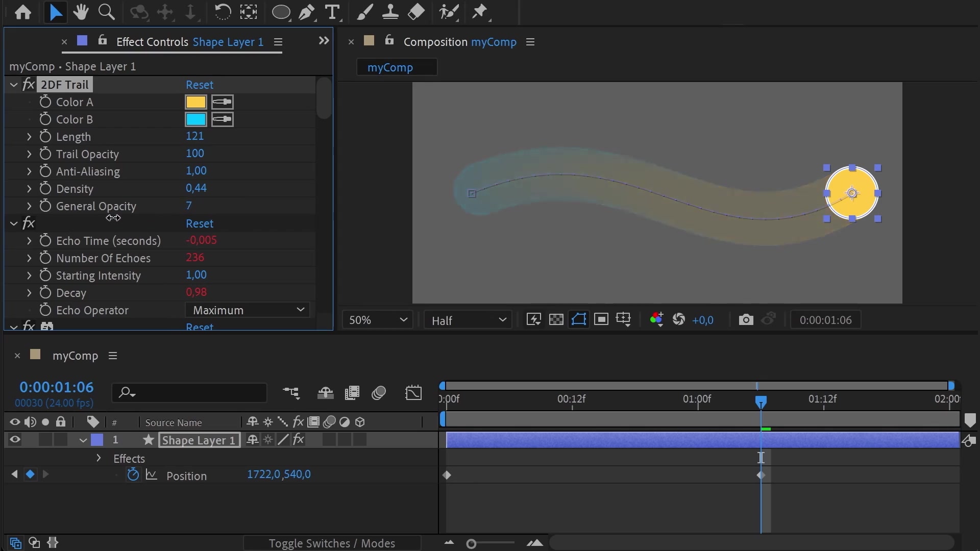Use Color A eyedropper picker

[x=223, y=102]
